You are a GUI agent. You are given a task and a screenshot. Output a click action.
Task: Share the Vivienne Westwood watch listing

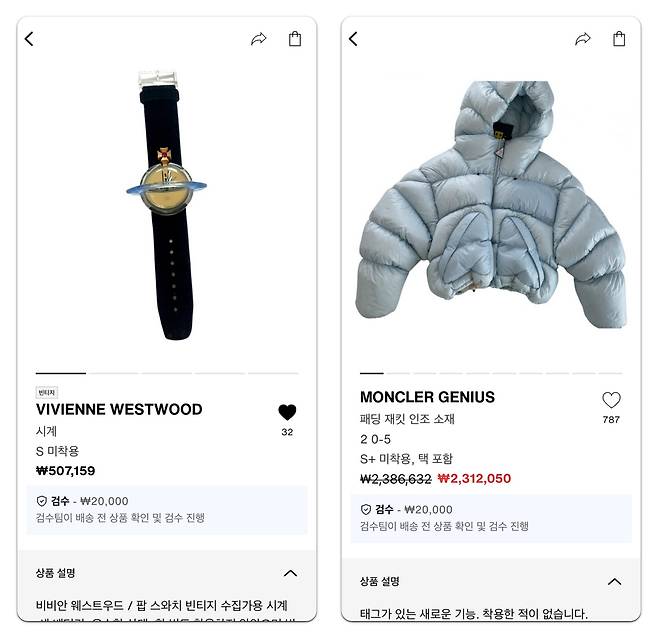(x=258, y=39)
